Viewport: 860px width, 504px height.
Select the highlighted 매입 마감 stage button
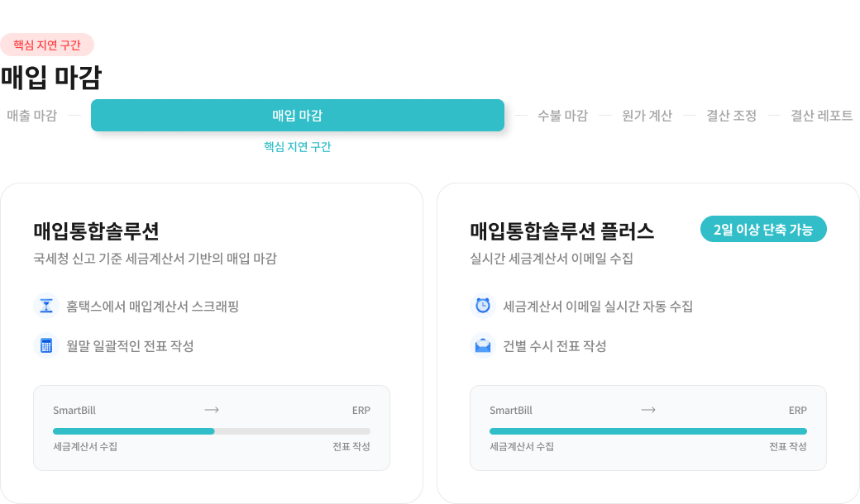click(x=297, y=116)
